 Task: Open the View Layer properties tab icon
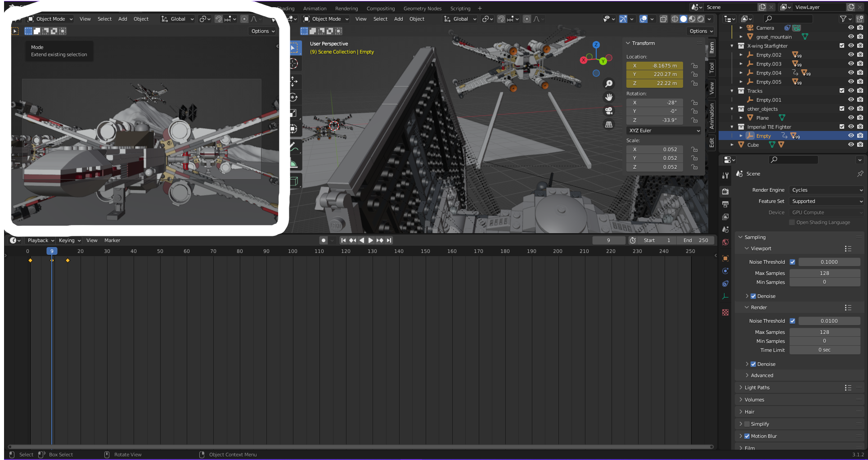725,217
